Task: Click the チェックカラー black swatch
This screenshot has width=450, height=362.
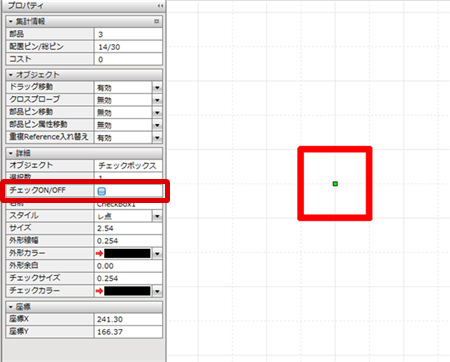Action: 127,291
